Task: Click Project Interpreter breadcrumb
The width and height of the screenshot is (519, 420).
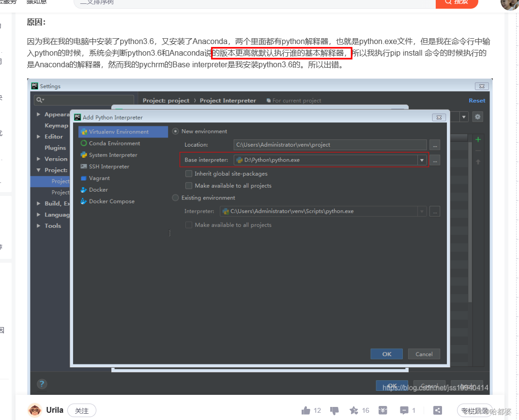Action: tap(228, 101)
